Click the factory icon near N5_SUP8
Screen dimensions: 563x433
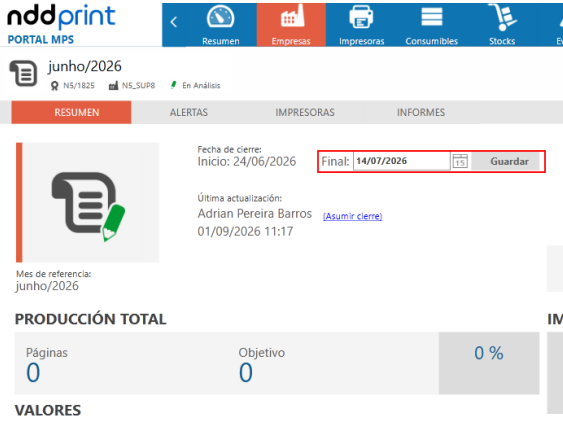(x=113, y=86)
